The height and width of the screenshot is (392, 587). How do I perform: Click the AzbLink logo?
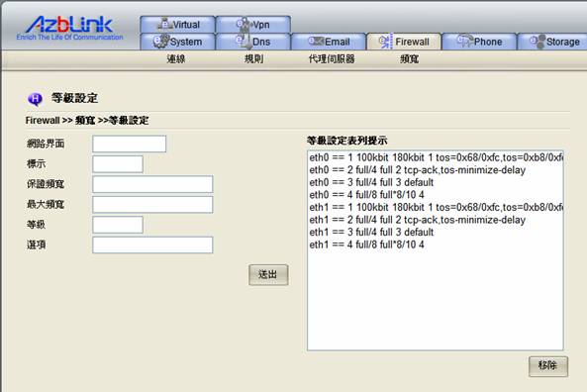click(69, 28)
